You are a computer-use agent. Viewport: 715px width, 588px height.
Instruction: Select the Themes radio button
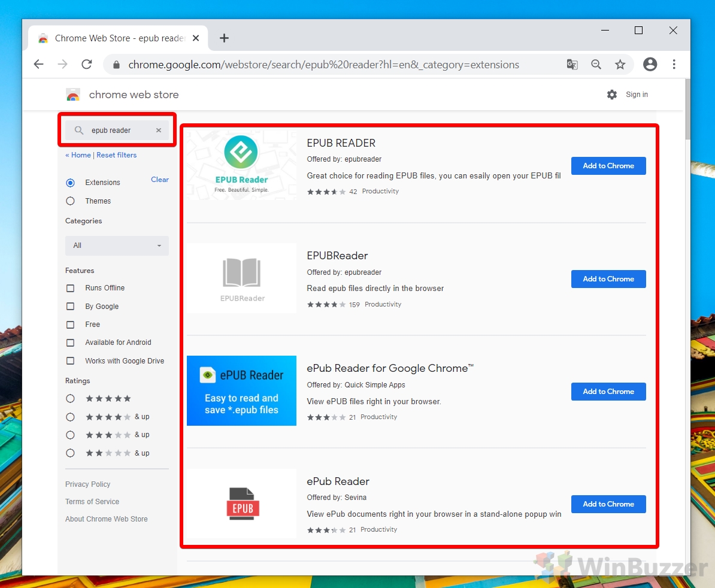pyautogui.click(x=70, y=201)
